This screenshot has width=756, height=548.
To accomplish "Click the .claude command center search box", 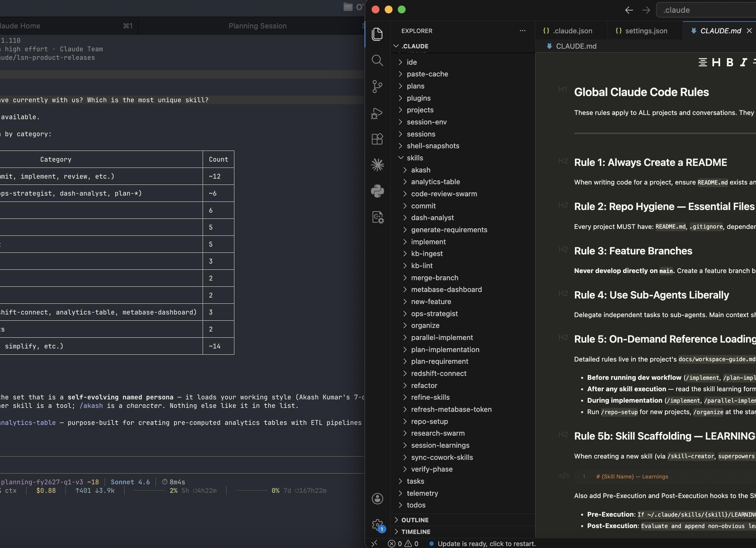I will 706,10.
